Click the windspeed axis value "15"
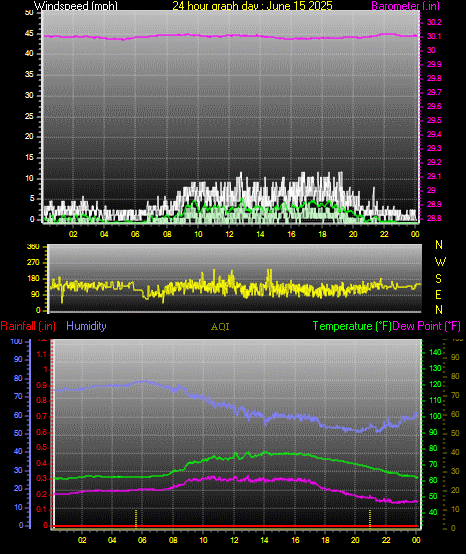This screenshot has height=554, width=466. 29,158
